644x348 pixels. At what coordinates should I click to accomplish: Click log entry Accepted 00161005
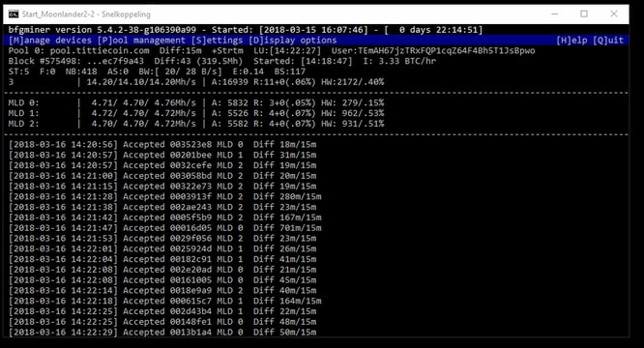(167, 280)
